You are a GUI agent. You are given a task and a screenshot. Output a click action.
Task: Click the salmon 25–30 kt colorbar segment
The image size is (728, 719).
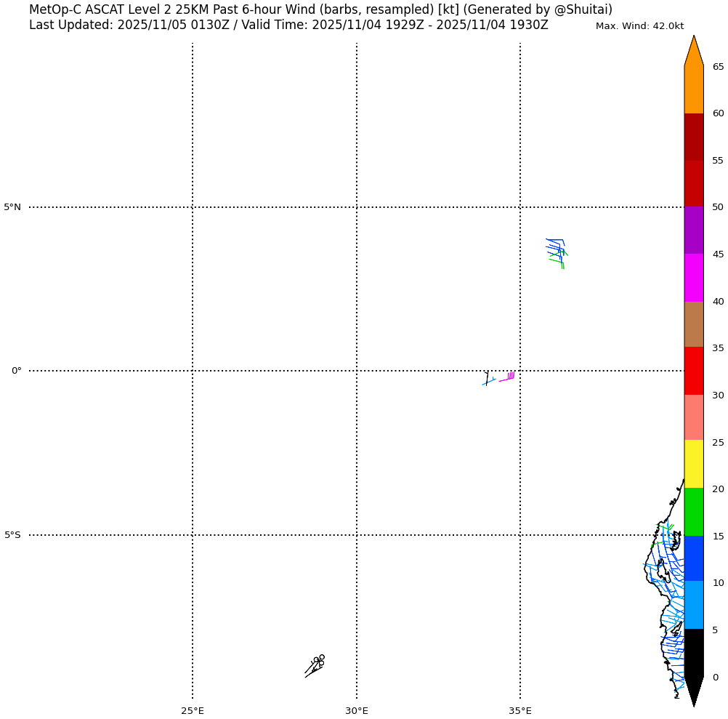(x=694, y=417)
